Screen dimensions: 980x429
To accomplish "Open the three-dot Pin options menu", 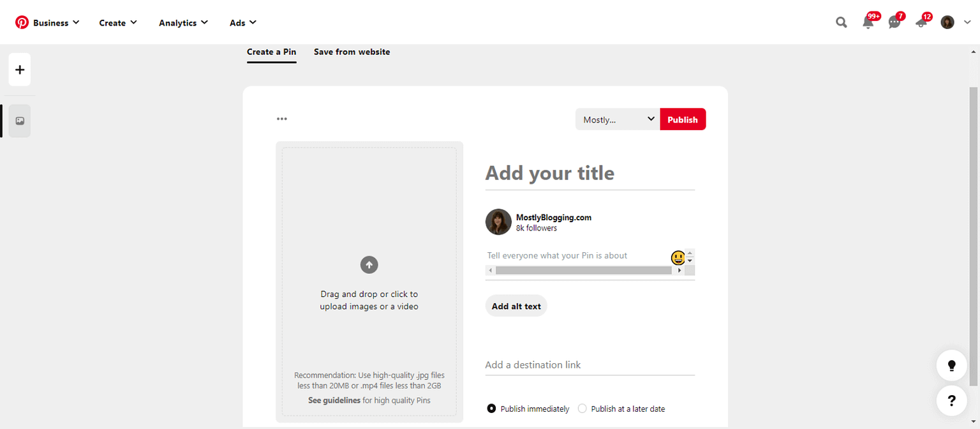I will point(281,119).
